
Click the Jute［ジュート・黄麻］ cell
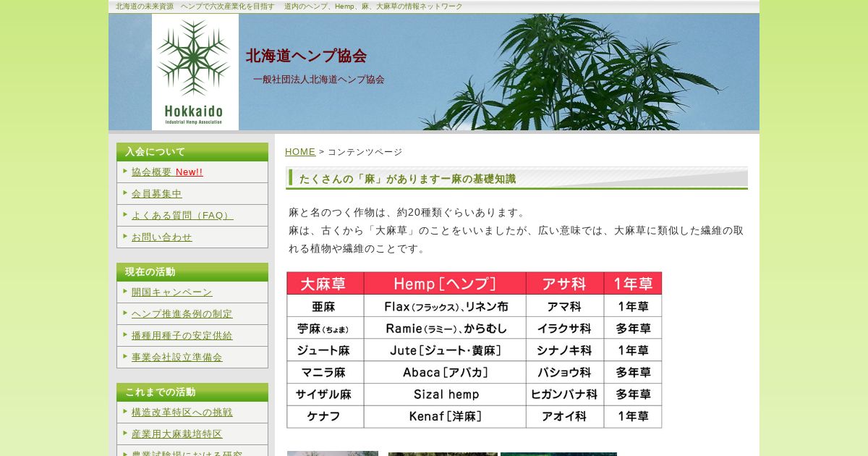click(445, 350)
